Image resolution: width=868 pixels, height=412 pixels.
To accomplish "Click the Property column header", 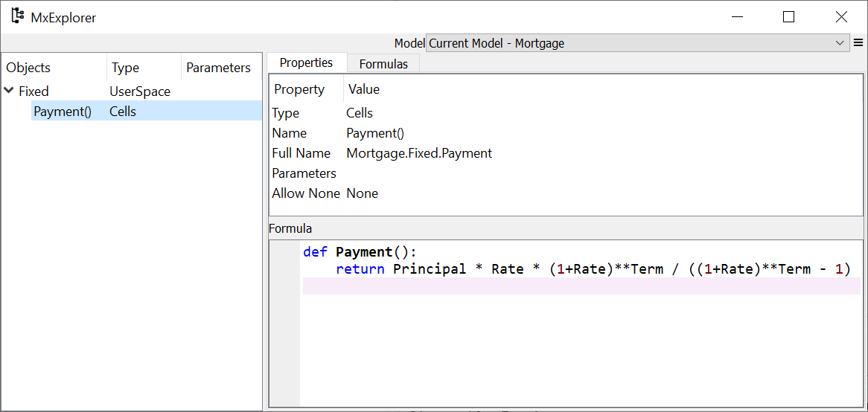I will point(306,88).
